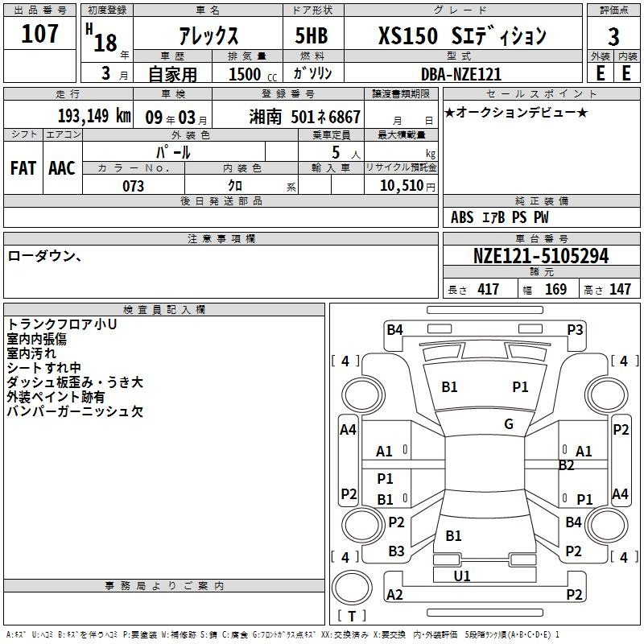Select the color number 073
Viewport: 644px width, 644px height.
pos(133,186)
